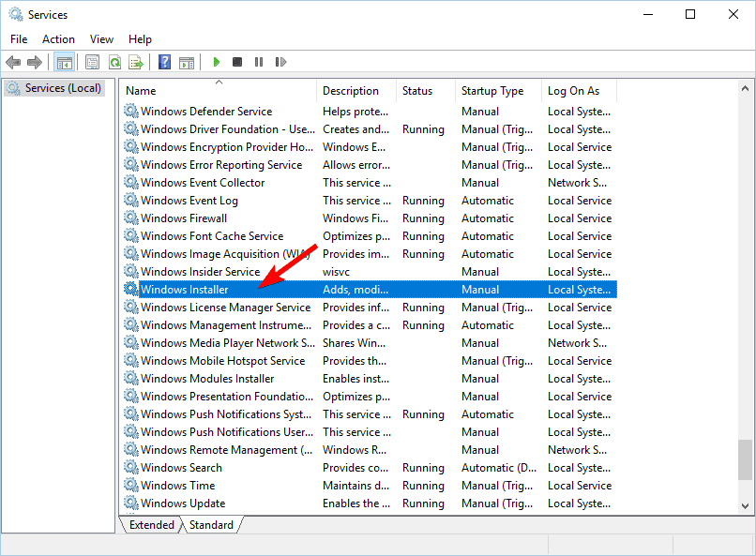Toggle Show/Hide Console Tree icon
Image resolution: width=756 pixels, height=556 pixels.
click(x=64, y=62)
